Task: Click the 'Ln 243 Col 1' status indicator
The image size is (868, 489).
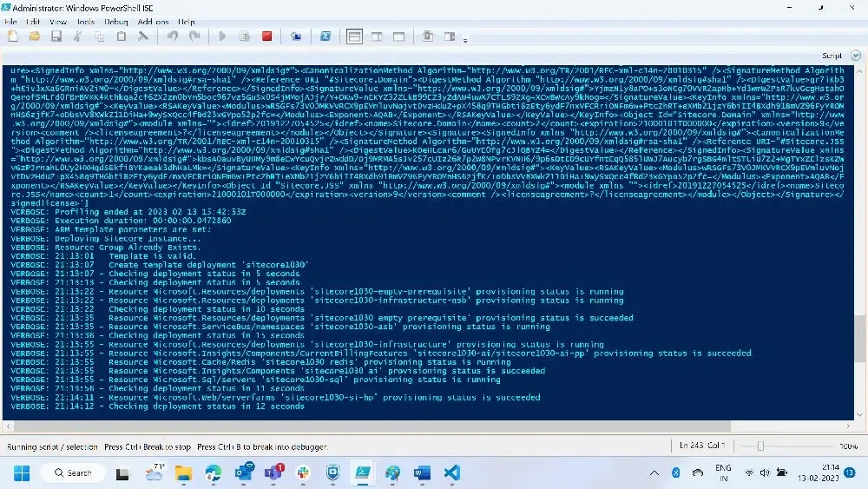Action: [x=702, y=446]
